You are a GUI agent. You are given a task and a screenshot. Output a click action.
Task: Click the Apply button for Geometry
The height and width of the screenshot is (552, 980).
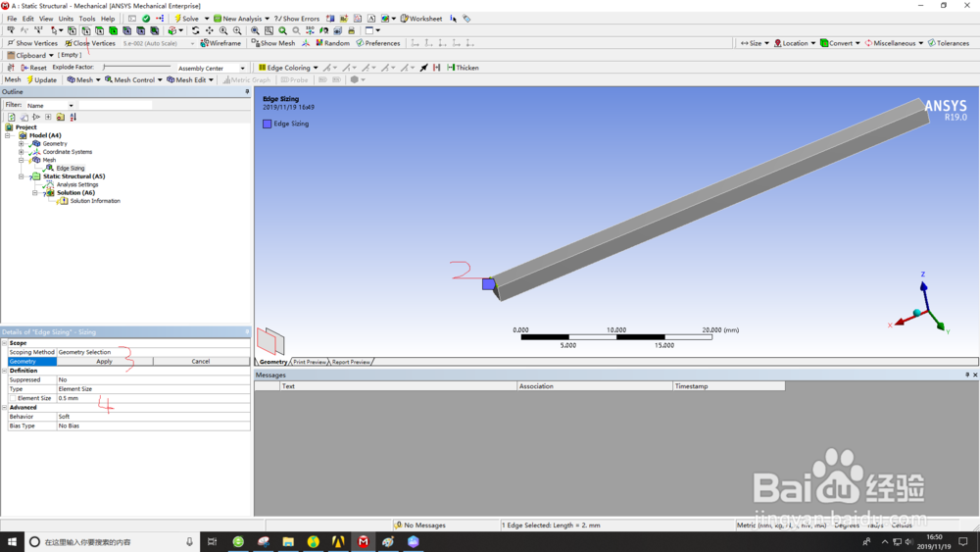pos(105,362)
